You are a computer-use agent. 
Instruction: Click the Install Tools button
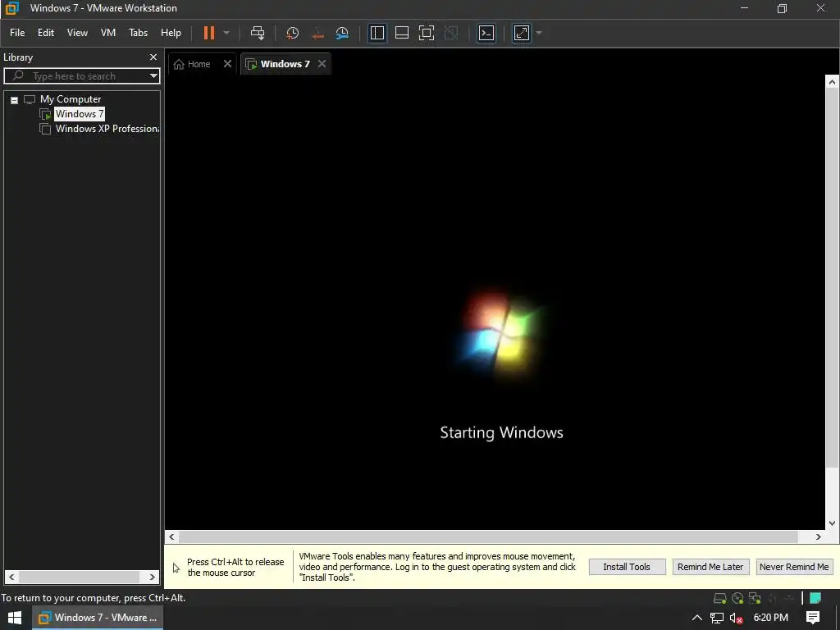pos(627,567)
